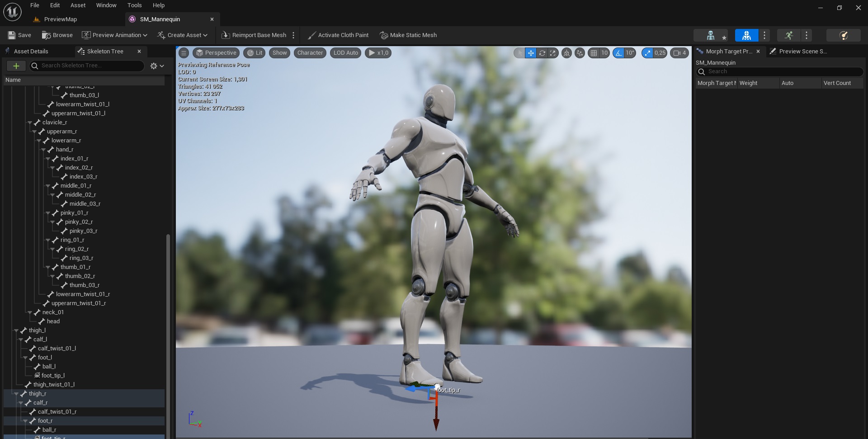Open grid snap value 10

604,53
